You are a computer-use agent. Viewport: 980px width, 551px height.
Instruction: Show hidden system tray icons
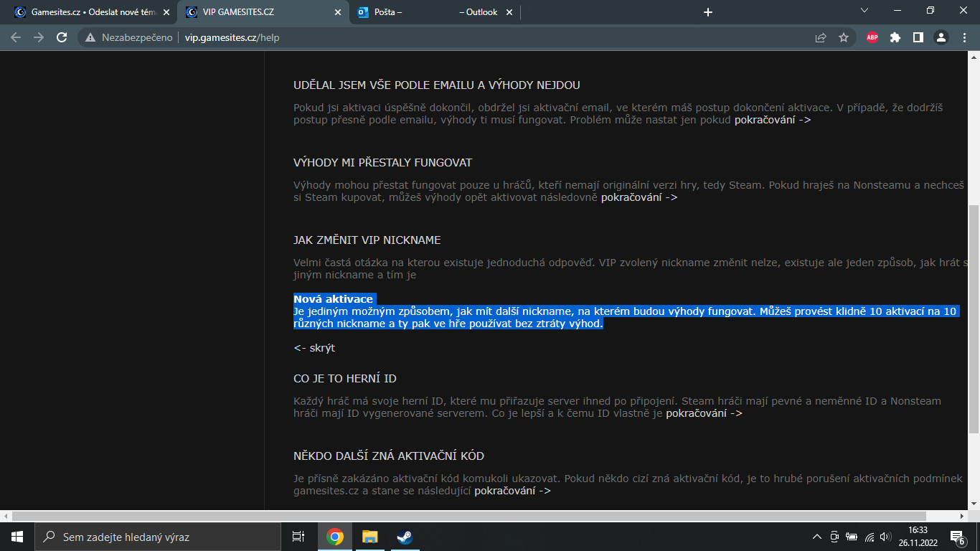click(x=816, y=537)
